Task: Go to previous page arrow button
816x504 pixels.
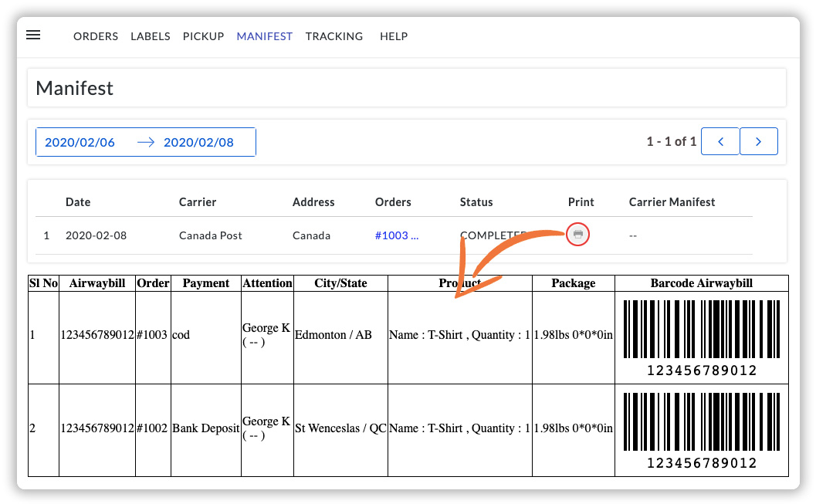Action: point(720,141)
